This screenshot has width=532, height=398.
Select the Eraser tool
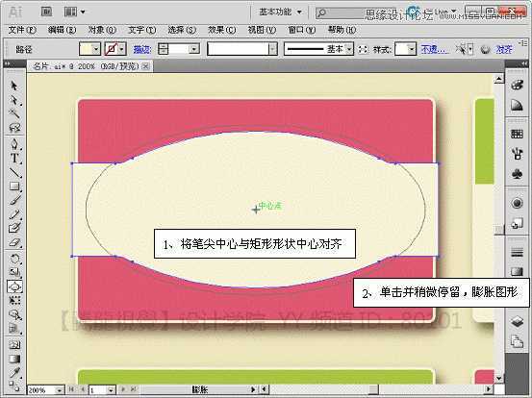click(13, 242)
